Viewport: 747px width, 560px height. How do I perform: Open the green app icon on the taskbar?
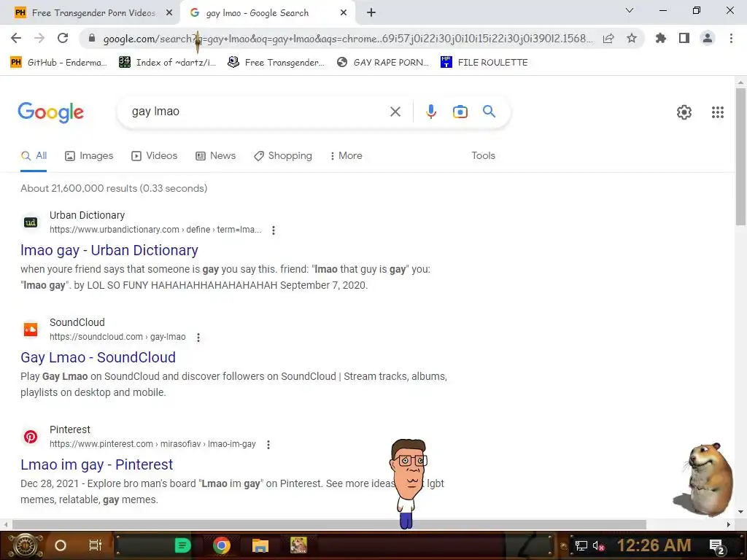[x=182, y=545]
